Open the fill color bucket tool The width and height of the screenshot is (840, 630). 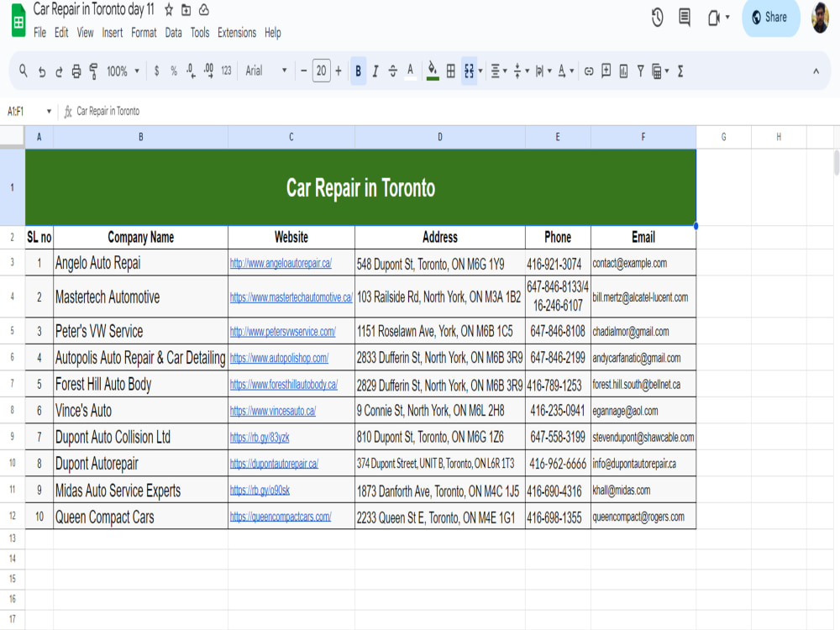point(433,71)
